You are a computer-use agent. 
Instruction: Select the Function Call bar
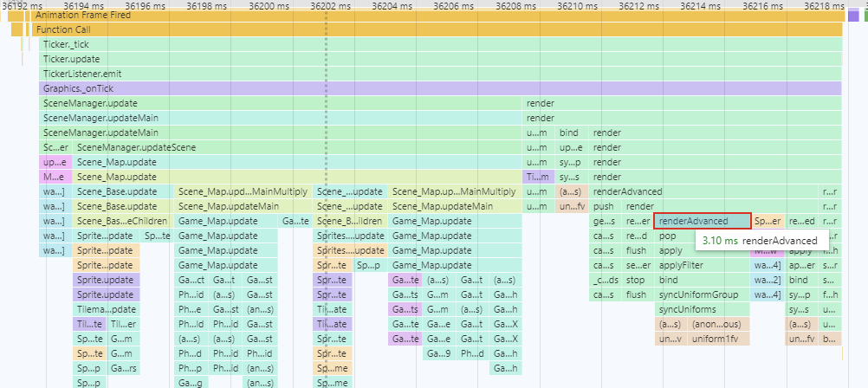pyautogui.click(x=437, y=30)
